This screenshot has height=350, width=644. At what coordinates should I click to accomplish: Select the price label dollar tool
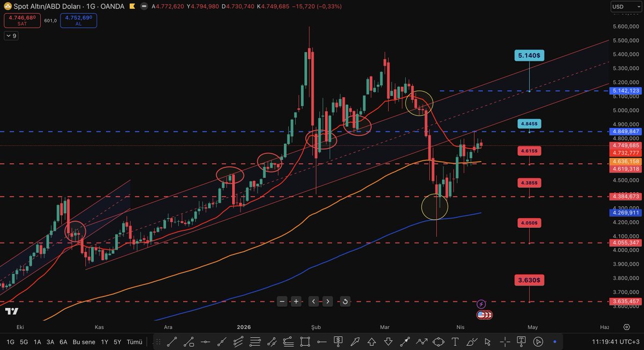pos(338,341)
